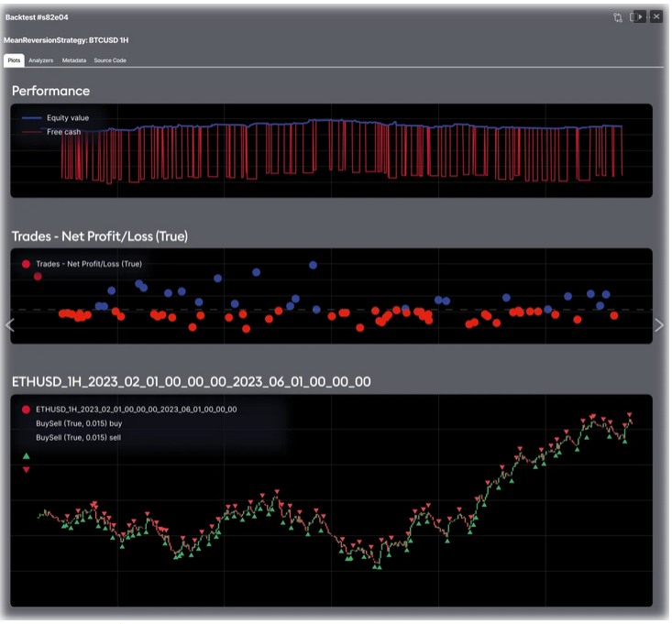This screenshot has height=624, width=672.
Task: Open the Analyzers tab
Action: click(x=41, y=60)
